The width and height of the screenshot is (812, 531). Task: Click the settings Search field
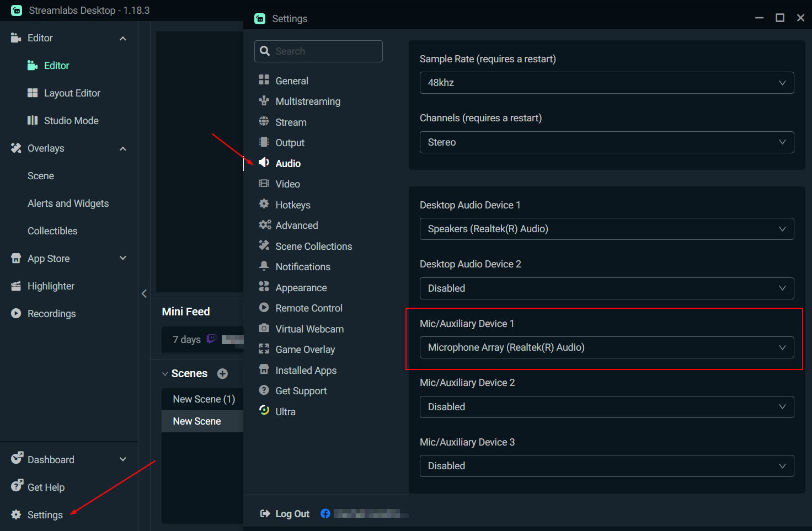pos(318,51)
